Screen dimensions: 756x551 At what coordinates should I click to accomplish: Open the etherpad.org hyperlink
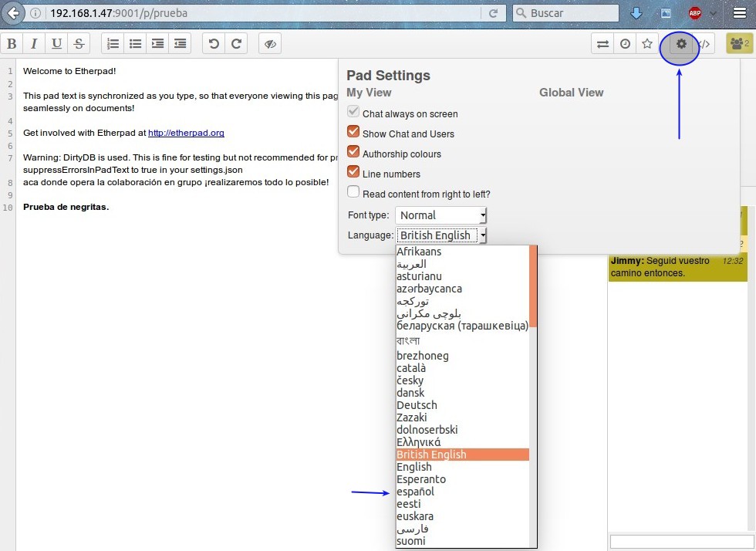tap(186, 133)
